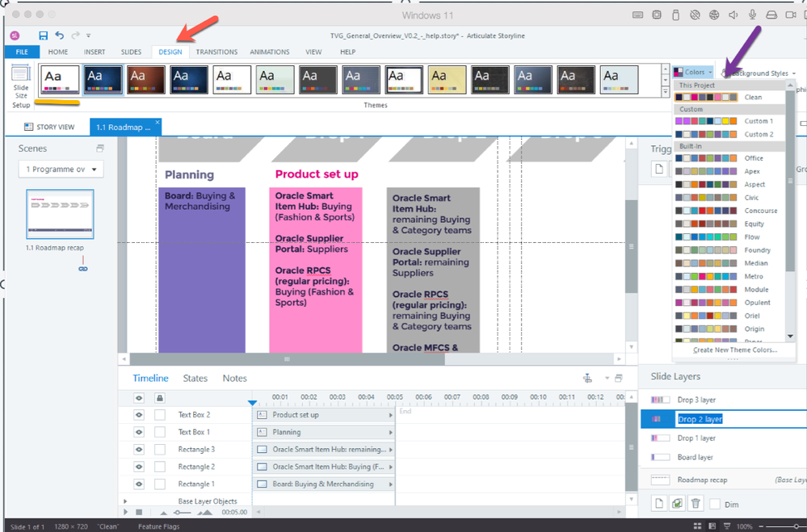Screen dimensions: 807x532
Task: Open Slide Size Setup
Action: point(21,86)
